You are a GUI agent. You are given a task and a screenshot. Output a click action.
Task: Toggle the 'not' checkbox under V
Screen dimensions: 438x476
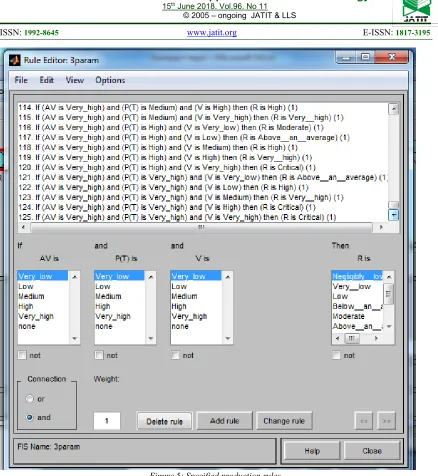(175, 355)
